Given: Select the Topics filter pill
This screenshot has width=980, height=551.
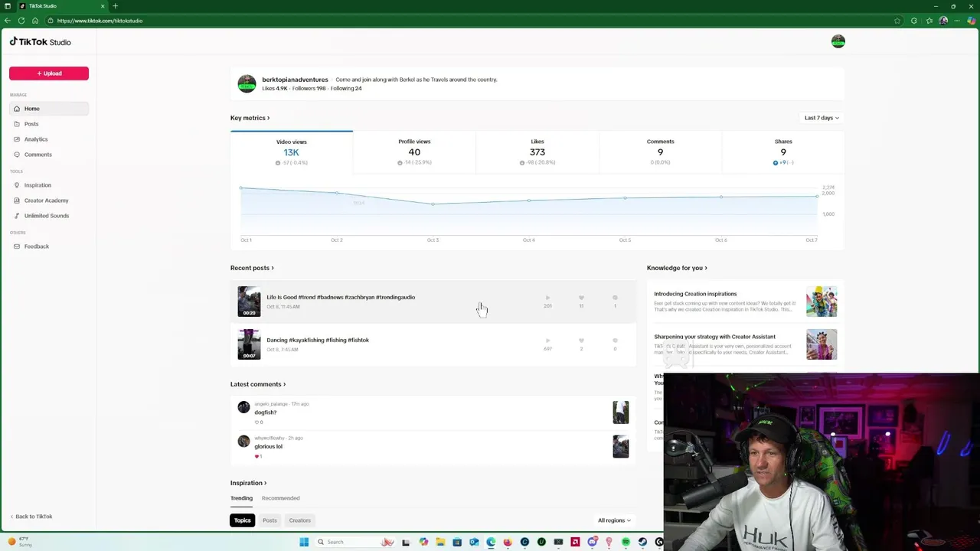Looking at the screenshot, I should coord(243,520).
